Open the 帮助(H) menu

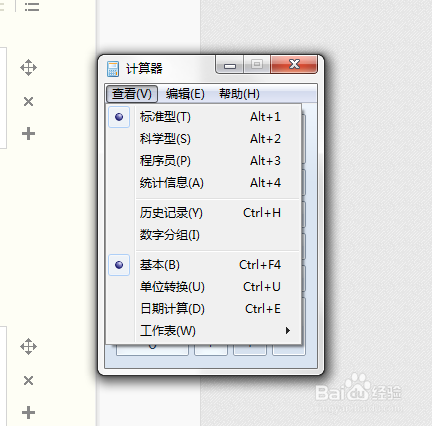coord(239,94)
